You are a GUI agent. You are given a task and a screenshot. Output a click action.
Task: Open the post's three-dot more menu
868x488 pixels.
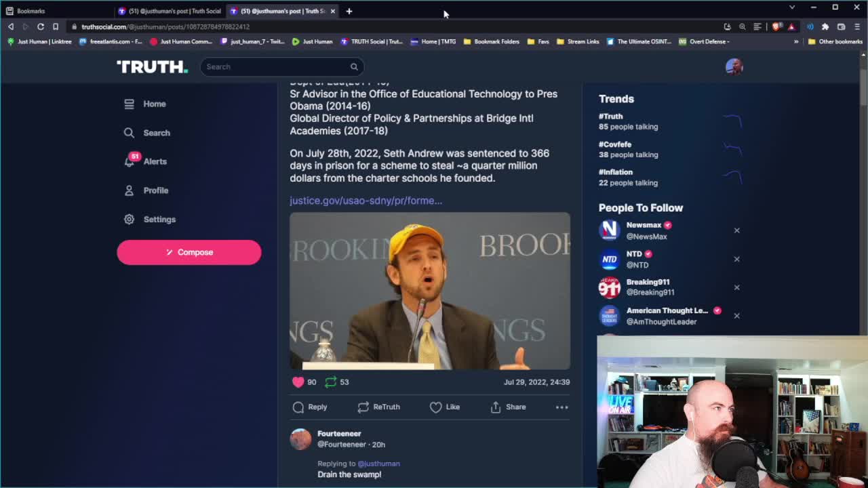pyautogui.click(x=562, y=407)
